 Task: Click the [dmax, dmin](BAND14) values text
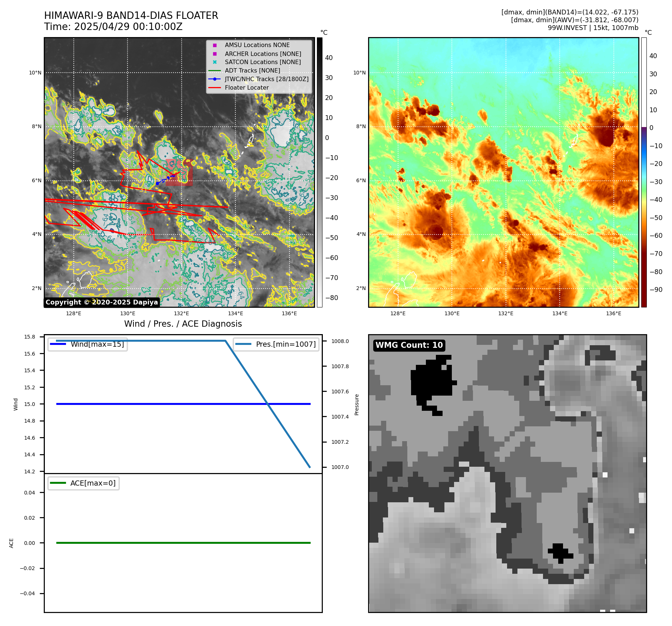(570, 12)
